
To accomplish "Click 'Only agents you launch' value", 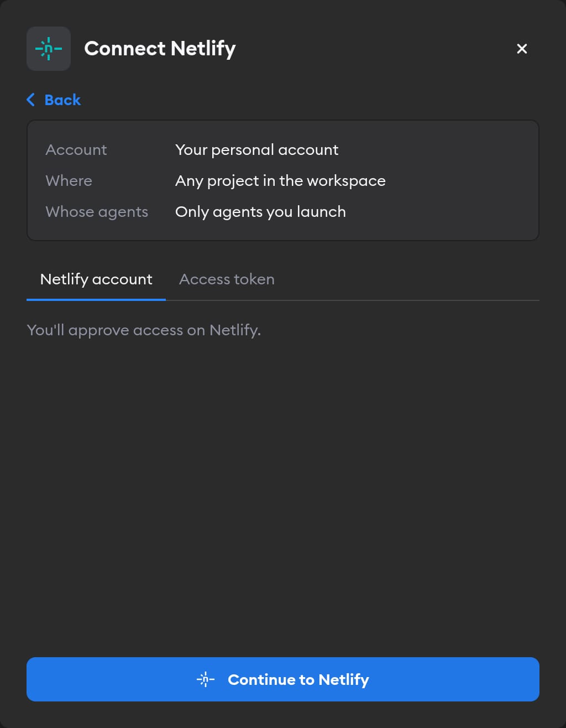I will pos(260,212).
